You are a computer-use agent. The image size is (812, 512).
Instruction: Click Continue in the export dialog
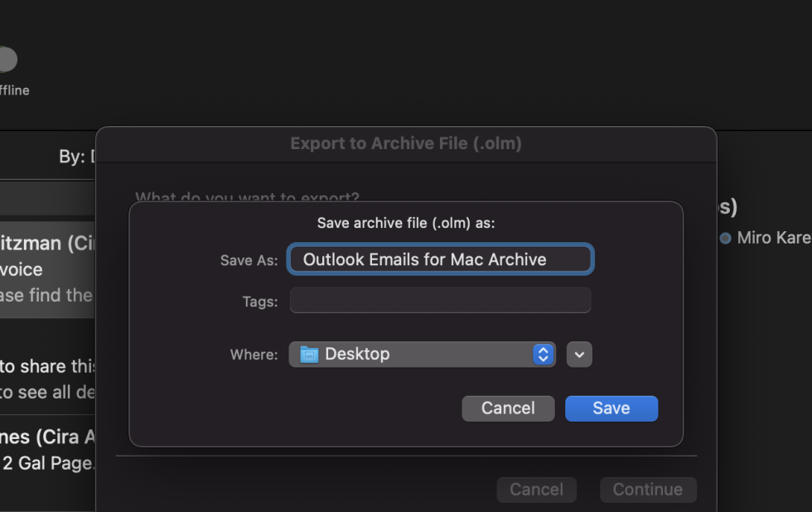648,490
